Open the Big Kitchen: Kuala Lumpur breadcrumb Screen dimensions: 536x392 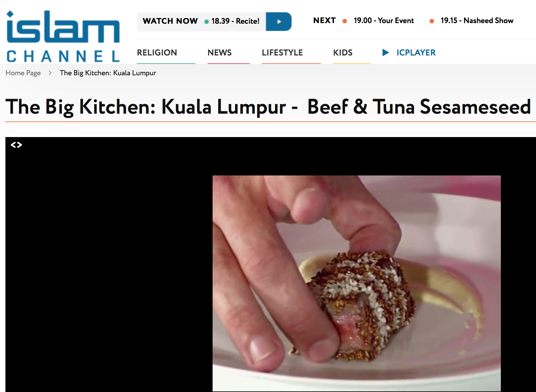(x=108, y=73)
